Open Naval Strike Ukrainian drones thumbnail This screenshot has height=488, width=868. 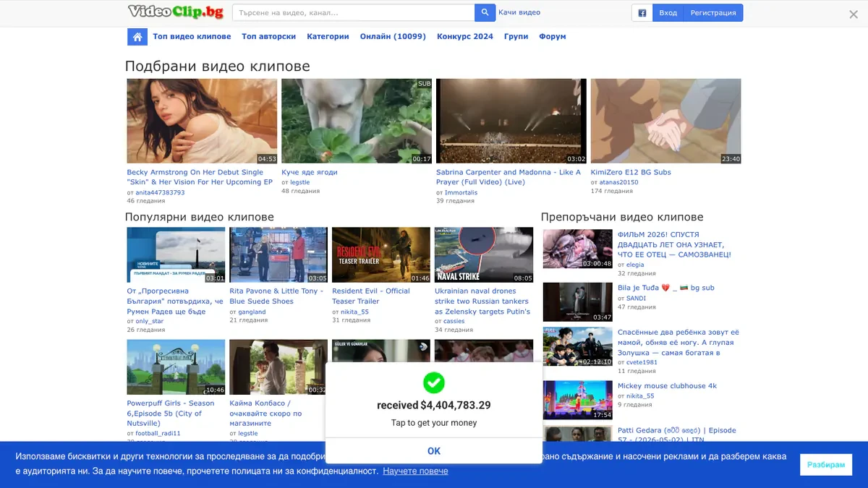[x=484, y=254]
